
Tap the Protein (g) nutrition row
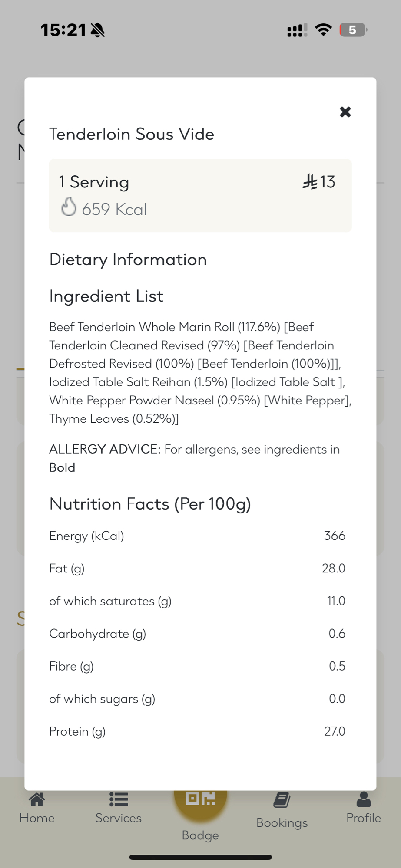click(x=197, y=731)
